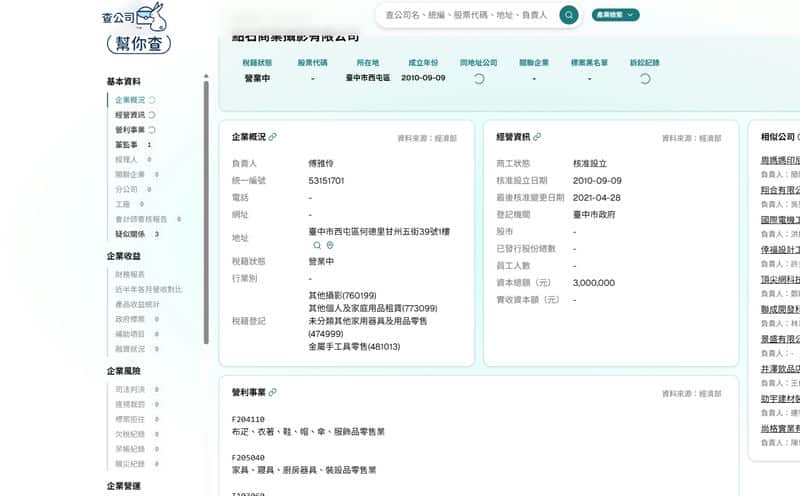800x496 pixels.
Task: Open the first similar company link
Action: [780, 160]
